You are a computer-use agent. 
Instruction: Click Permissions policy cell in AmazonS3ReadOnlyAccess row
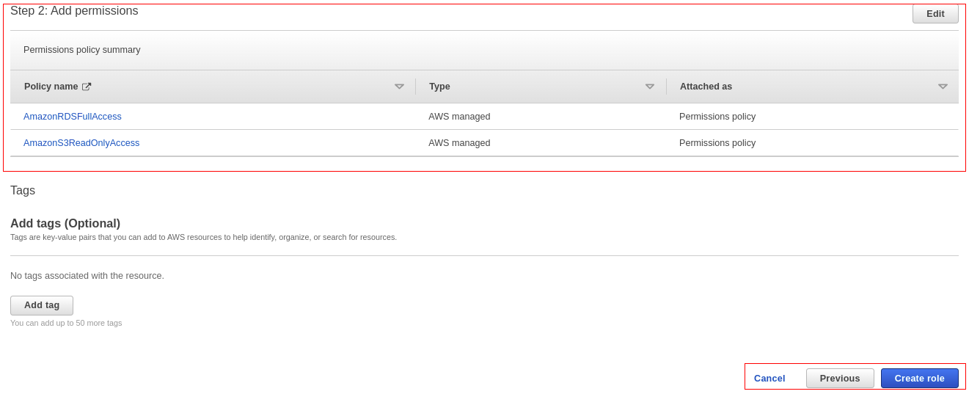click(x=717, y=143)
